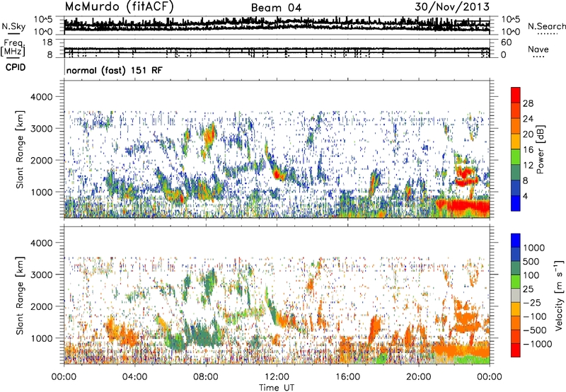Image resolution: width=566 pixels, height=392 pixels.
Task: Click the '18' frequency axis value
Action: tap(47, 42)
